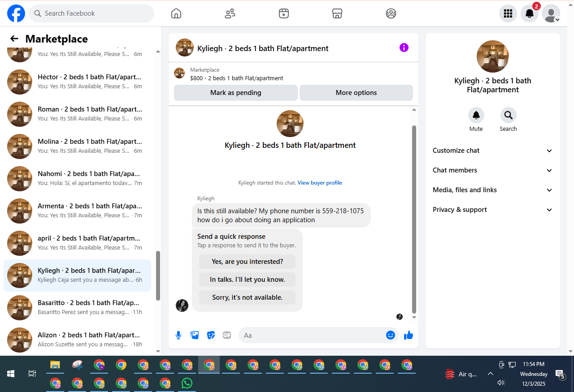Open Task View on the taskbar
574x392 pixels.
tap(32, 374)
